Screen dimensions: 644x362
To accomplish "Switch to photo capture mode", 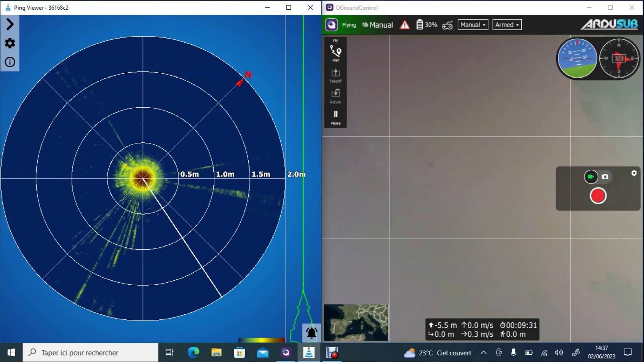I will pos(605,177).
